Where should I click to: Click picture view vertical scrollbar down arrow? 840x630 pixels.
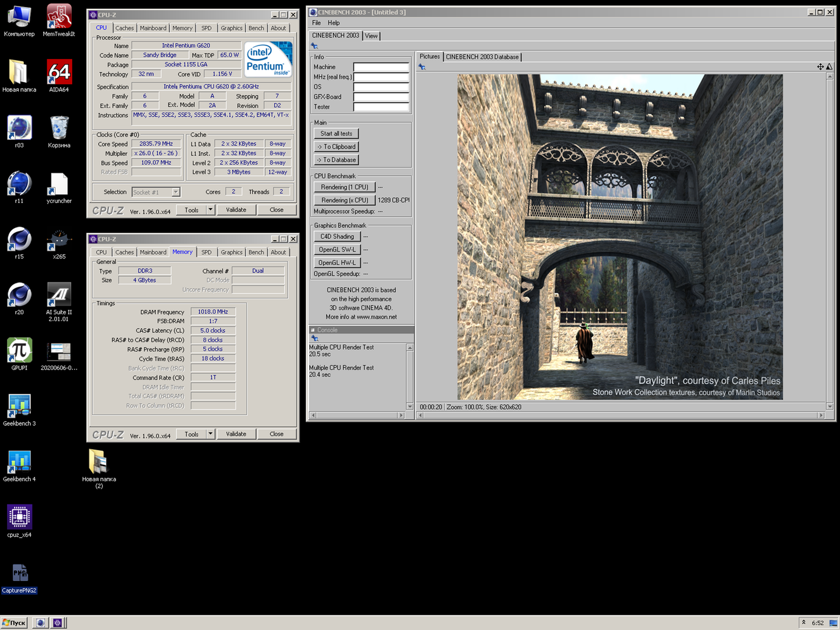coord(830,407)
